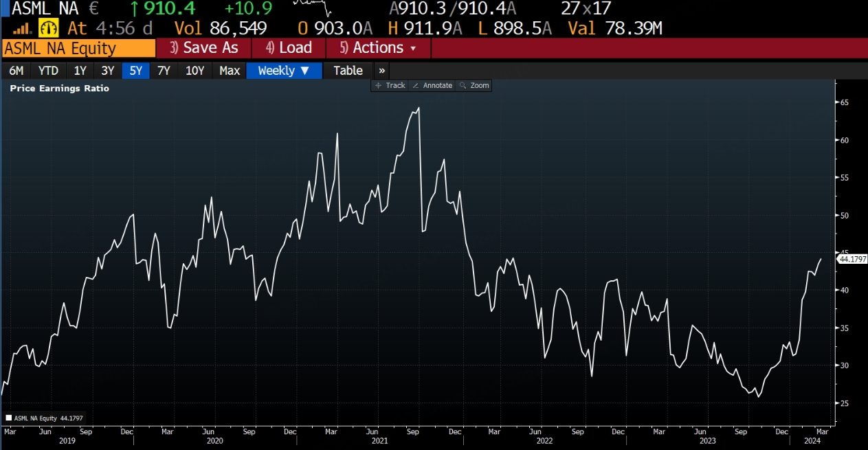Expand more options with double chevron
Image resolution: width=868 pixels, height=450 pixels.
(382, 70)
